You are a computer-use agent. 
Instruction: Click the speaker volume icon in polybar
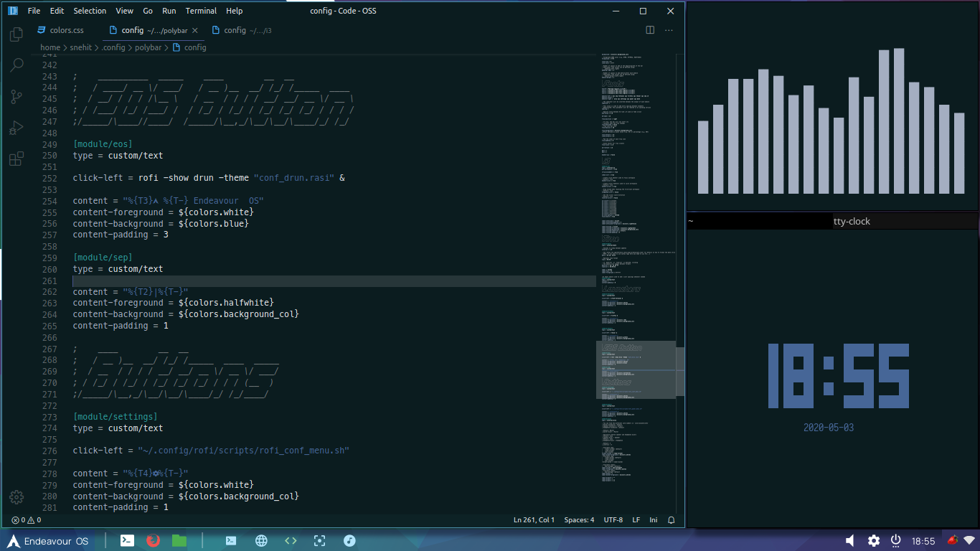click(x=850, y=541)
